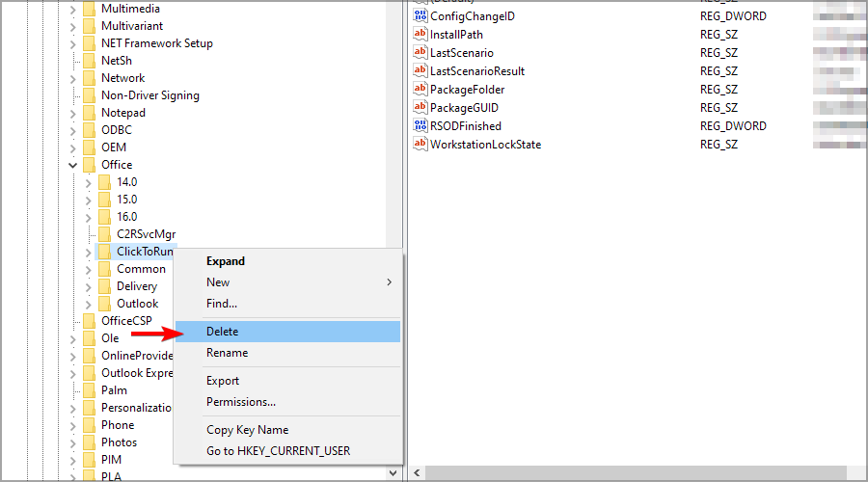Collapse the Office registry key

click(x=72, y=165)
